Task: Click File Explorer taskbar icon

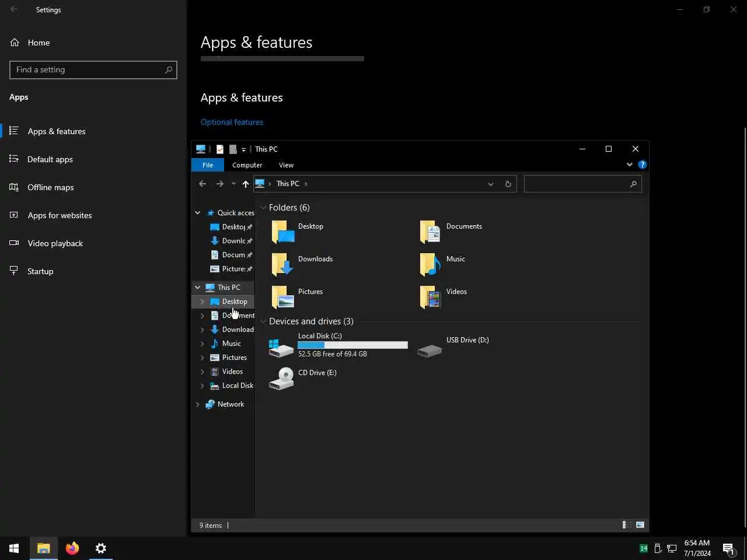Action: [44, 548]
